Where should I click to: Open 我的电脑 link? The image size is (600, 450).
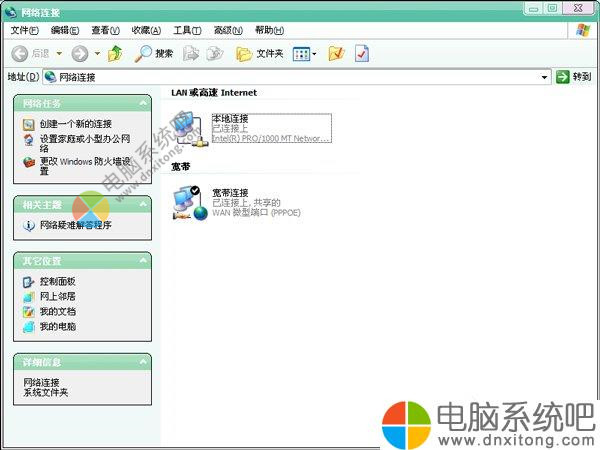point(58,326)
